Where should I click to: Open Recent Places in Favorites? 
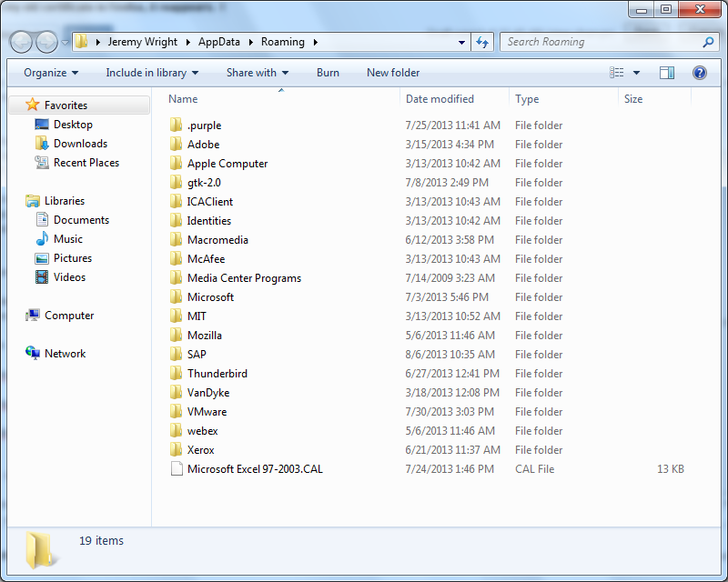coord(86,163)
